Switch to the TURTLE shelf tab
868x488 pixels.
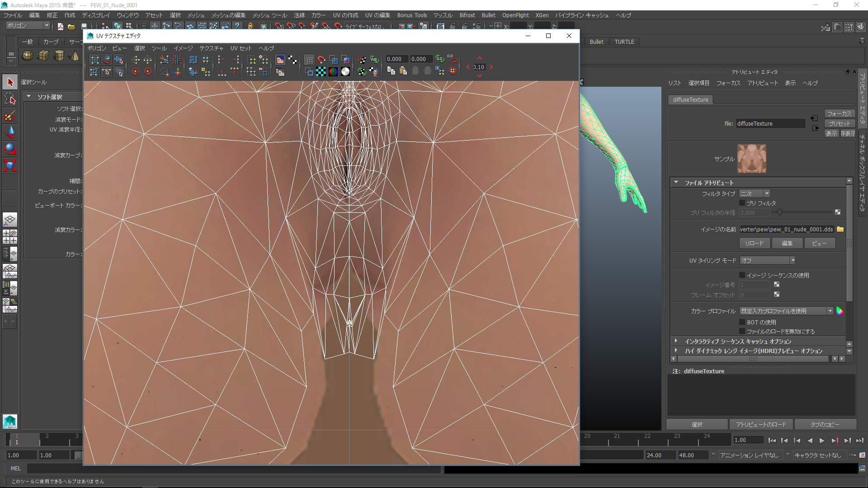point(624,42)
